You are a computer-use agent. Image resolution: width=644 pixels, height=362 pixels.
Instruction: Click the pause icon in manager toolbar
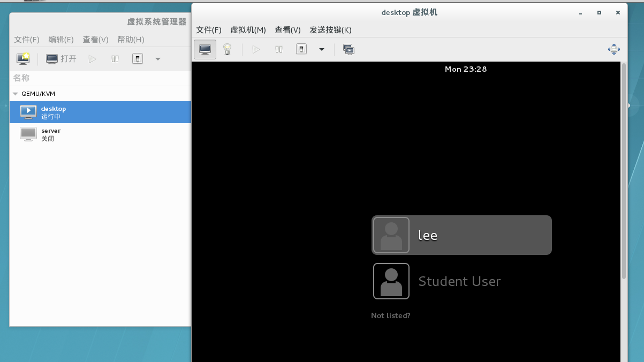[115, 59]
